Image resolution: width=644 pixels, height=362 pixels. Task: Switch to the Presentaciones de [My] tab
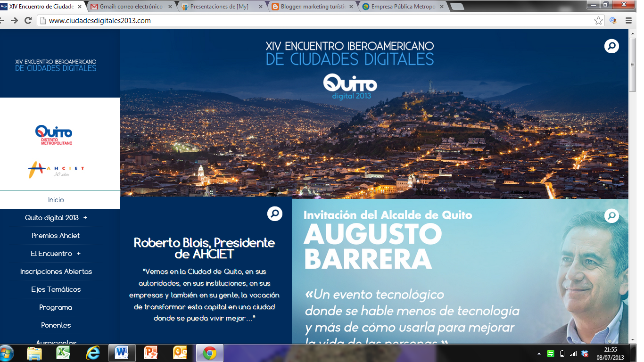click(x=221, y=7)
